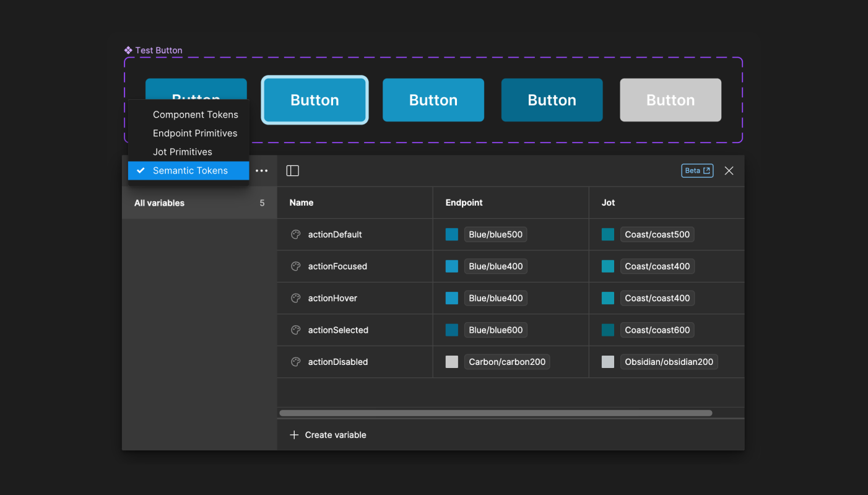The height and width of the screenshot is (495, 868).
Task: Select the actionDefault variable name
Action: coord(335,234)
